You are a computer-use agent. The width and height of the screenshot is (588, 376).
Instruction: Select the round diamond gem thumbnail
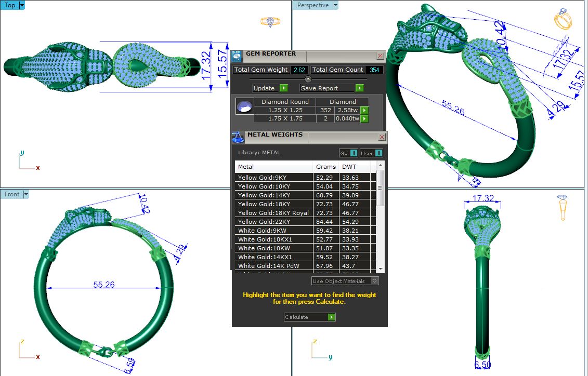tap(244, 106)
